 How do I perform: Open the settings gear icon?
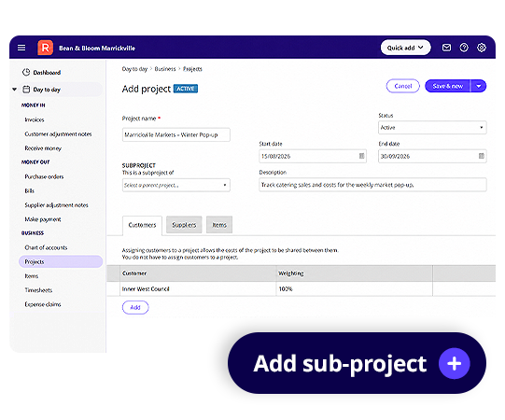tap(481, 48)
